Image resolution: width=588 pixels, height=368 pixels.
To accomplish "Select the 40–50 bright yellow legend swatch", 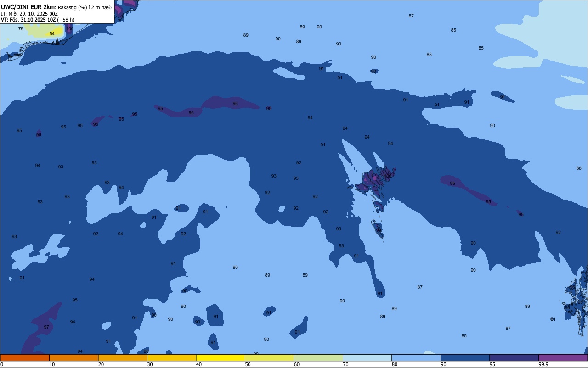I will tap(220, 357).
